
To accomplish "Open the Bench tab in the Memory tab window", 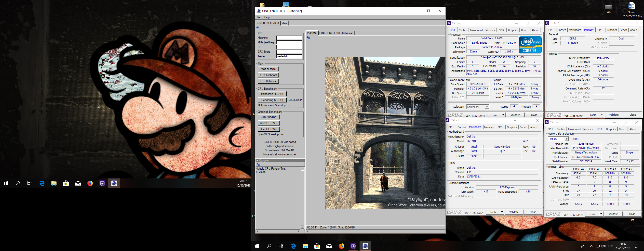I will pos(623,30).
